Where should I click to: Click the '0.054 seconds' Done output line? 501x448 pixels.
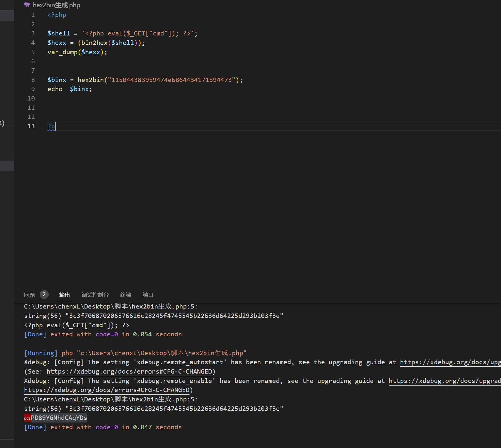point(103,334)
